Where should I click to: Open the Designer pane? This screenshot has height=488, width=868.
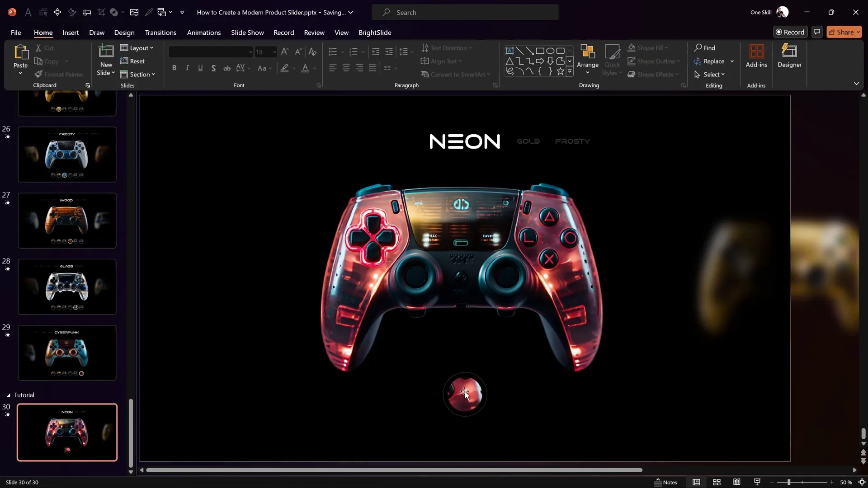pyautogui.click(x=789, y=56)
